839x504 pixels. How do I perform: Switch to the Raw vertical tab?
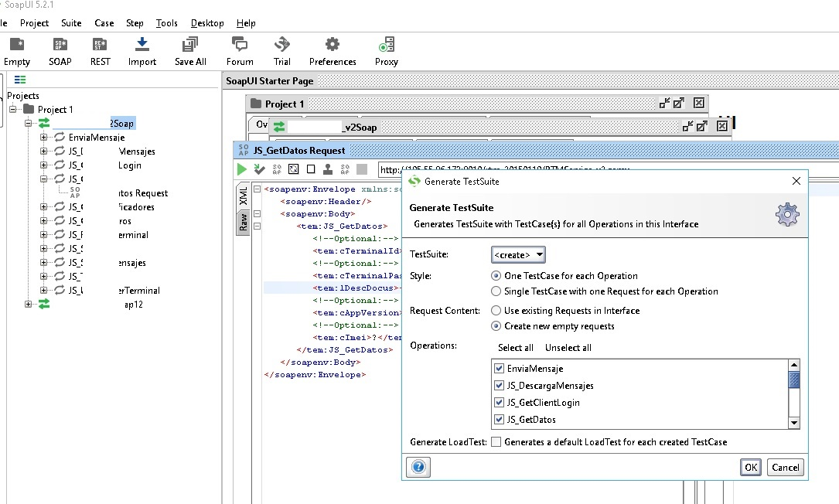pyautogui.click(x=243, y=223)
